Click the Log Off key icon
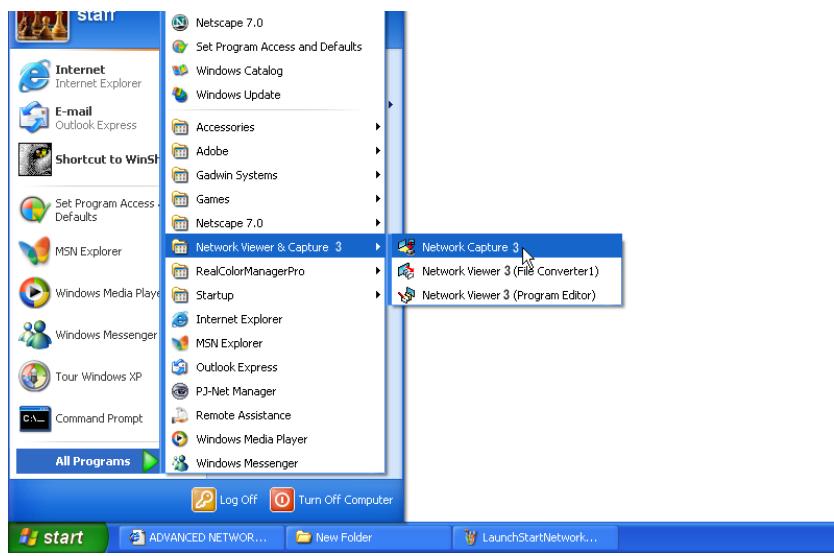The width and height of the screenshot is (834, 556). [204, 500]
